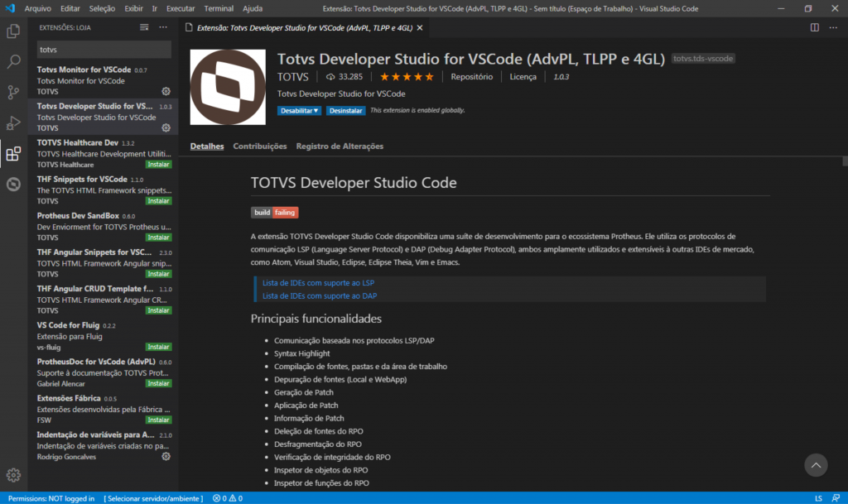Screen dimensions: 848x504
Task: Open the Exibir menu
Action: (133, 8)
